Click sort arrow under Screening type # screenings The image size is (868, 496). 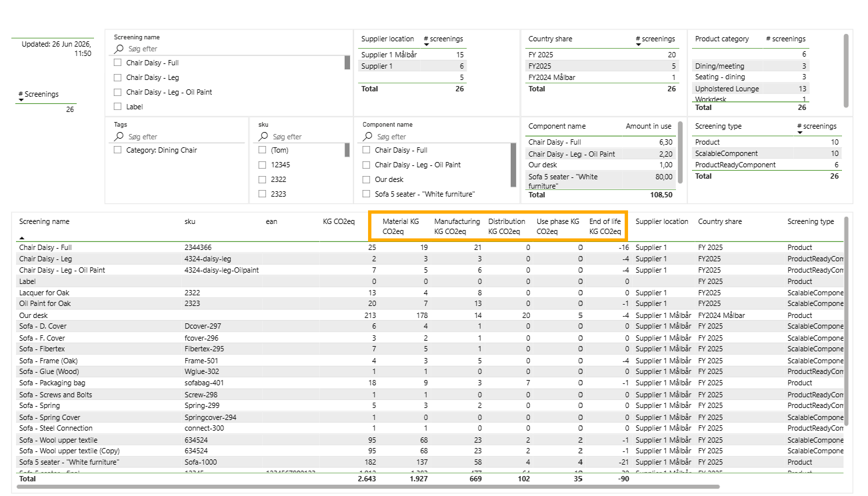(x=800, y=133)
